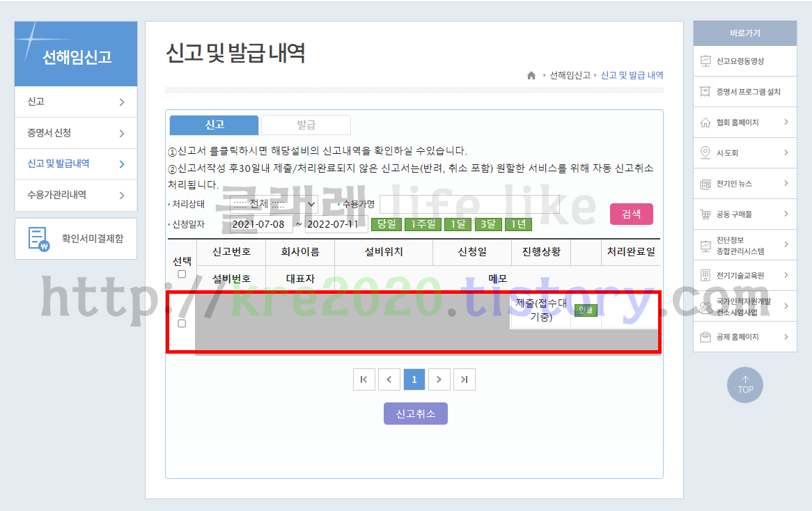Go to the first page of results
The width and height of the screenshot is (812, 511).
click(364, 379)
